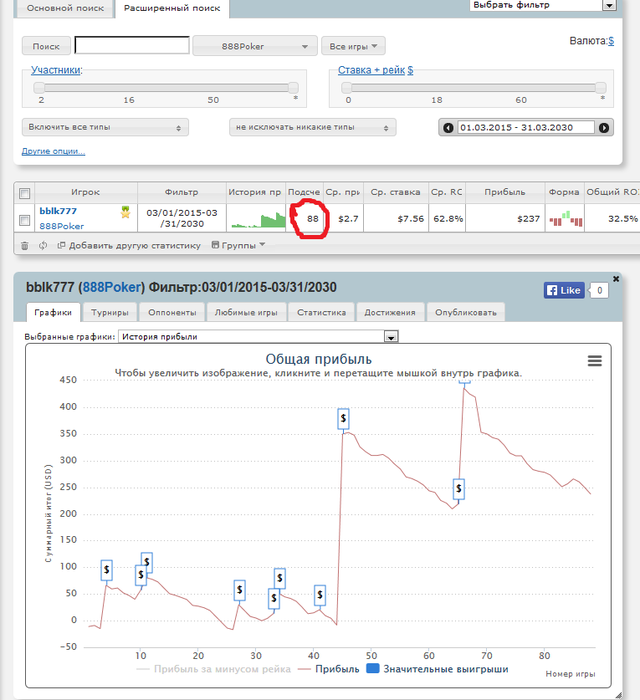Toggle the Значительные выигрыши legend

click(x=437, y=669)
